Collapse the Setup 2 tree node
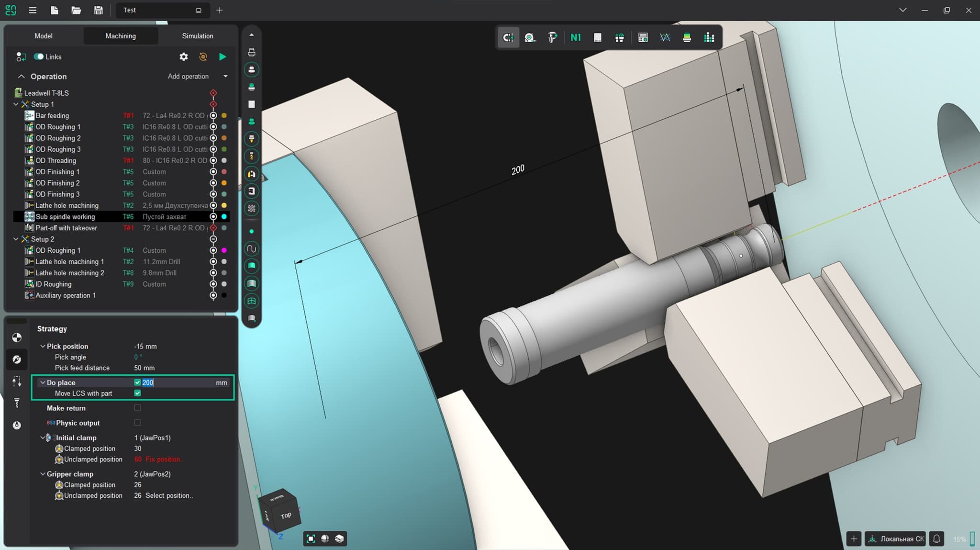 click(16, 239)
